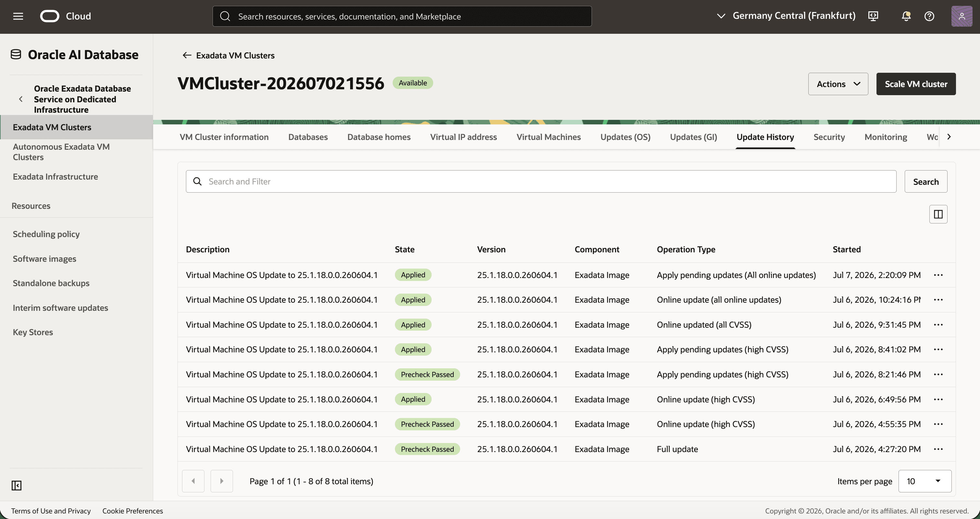Click the "Online update (all online updates)" cell

point(719,300)
